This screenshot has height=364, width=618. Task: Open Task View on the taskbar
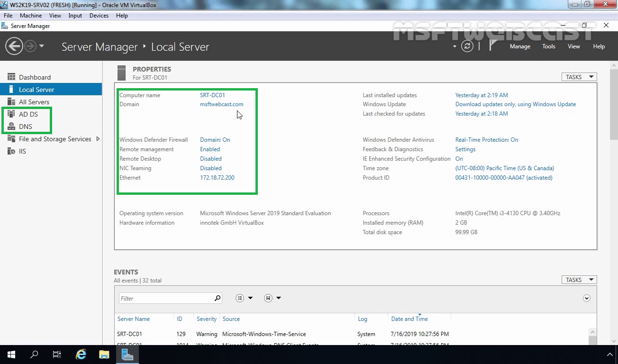[x=57, y=355]
